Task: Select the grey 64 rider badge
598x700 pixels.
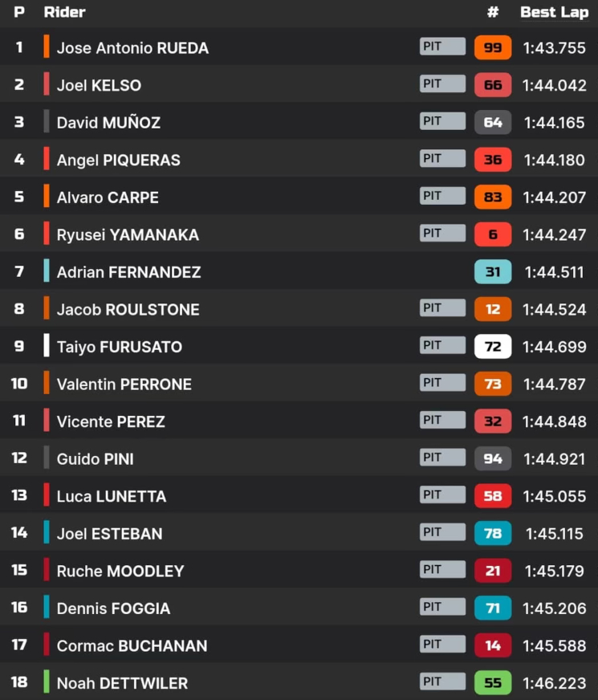Action: [x=493, y=122]
